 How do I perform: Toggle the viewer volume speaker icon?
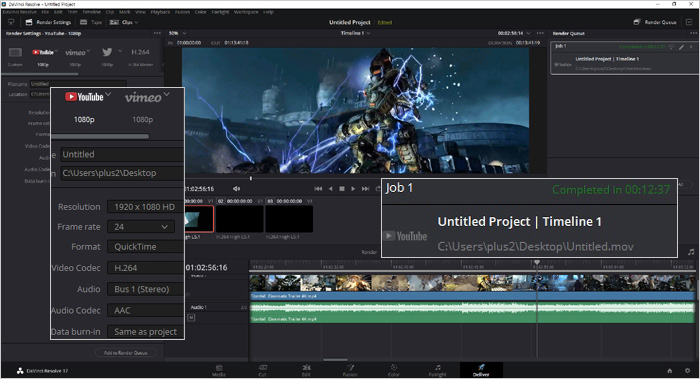point(237,189)
